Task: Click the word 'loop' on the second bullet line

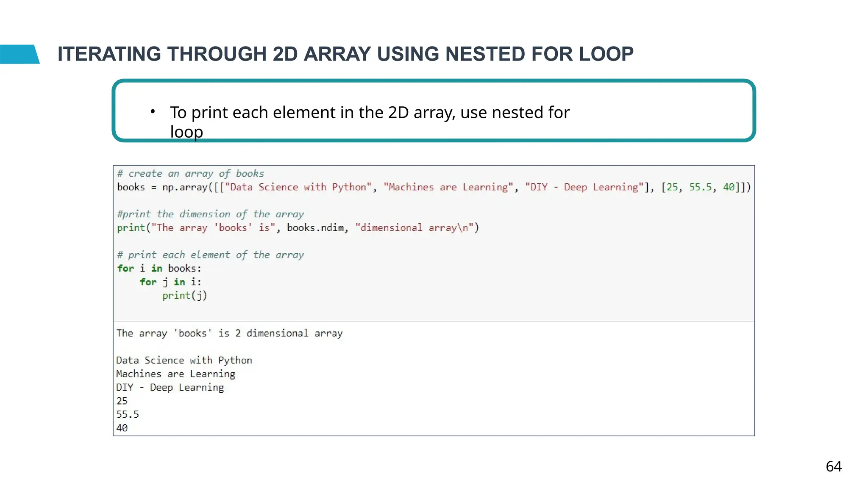Action: [x=186, y=132]
